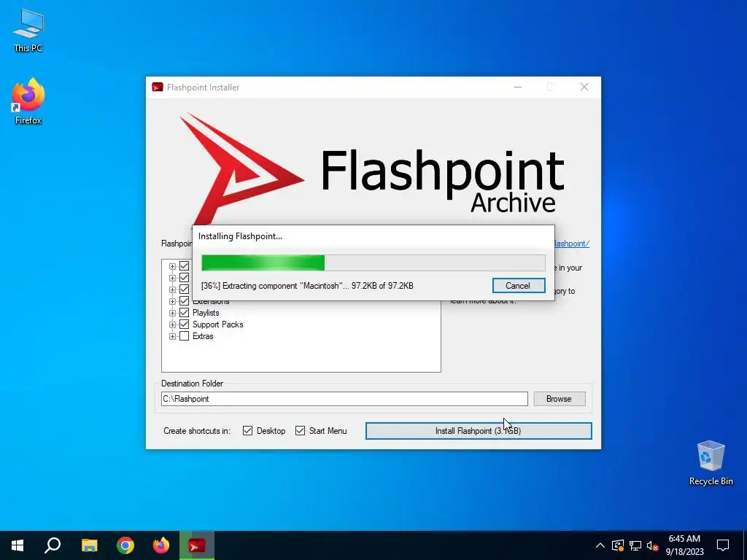Launch Google Chrome from taskbar
747x560 pixels.
point(125,545)
